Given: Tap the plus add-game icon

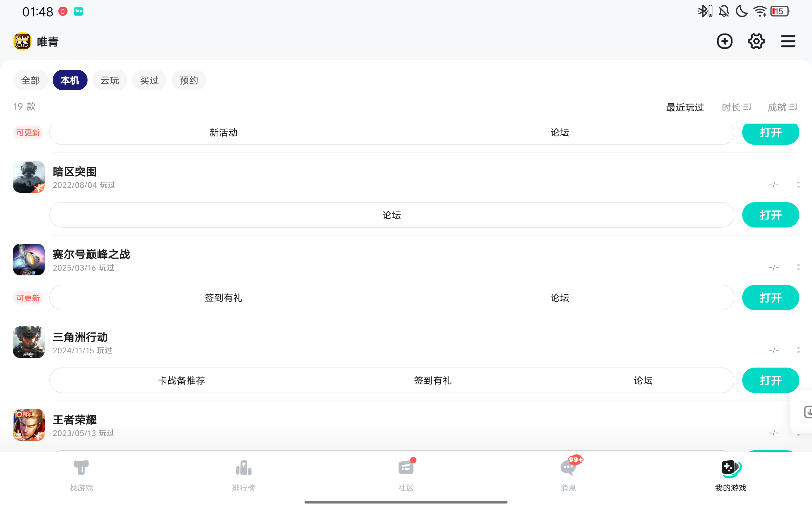Looking at the screenshot, I should 724,42.
